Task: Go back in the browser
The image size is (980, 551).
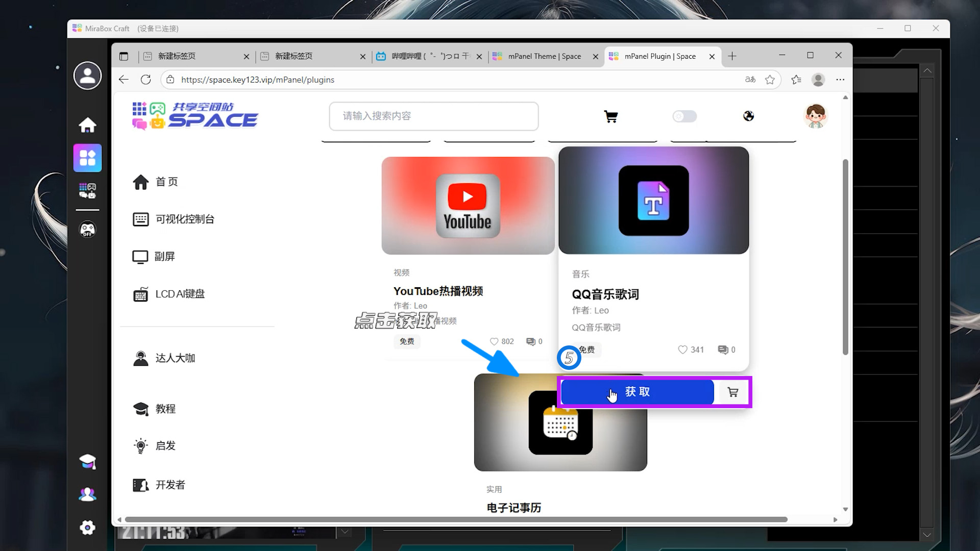Action: (x=124, y=80)
